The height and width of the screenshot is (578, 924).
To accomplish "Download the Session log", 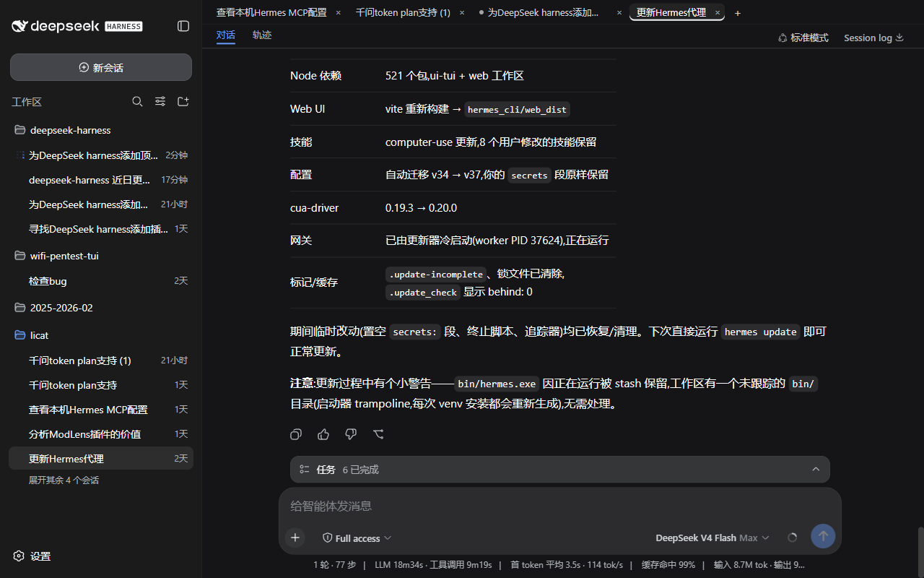I will [x=873, y=38].
